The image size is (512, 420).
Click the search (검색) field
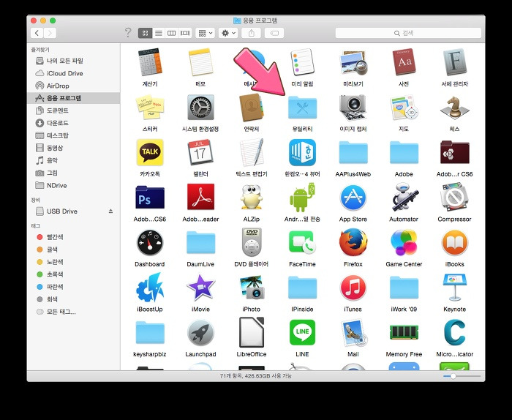coord(408,33)
